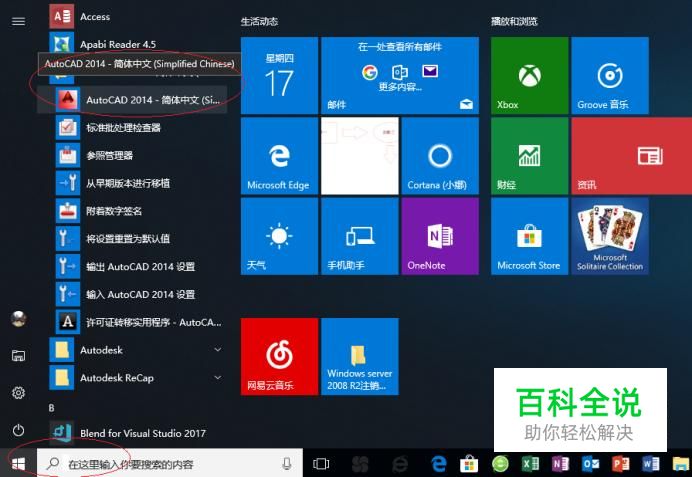Open the user account picture
Viewport: 692px width, 477px height.
tap(18, 319)
